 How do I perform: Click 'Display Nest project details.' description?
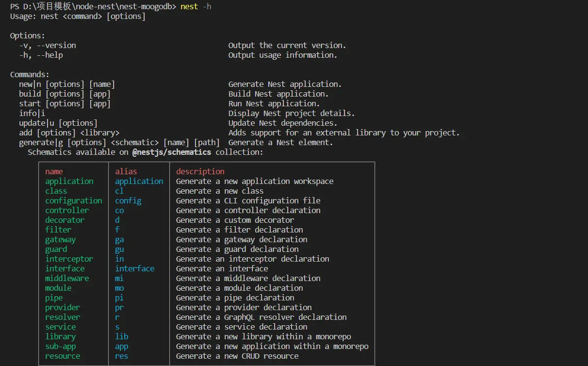click(x=292, y=113)
